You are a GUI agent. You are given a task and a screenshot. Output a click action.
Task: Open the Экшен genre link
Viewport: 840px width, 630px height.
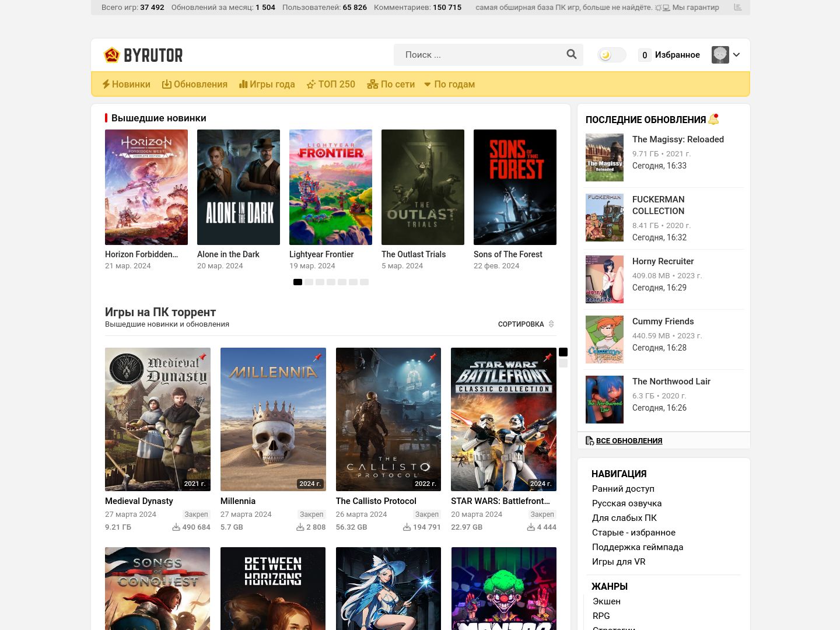point(607,601)
